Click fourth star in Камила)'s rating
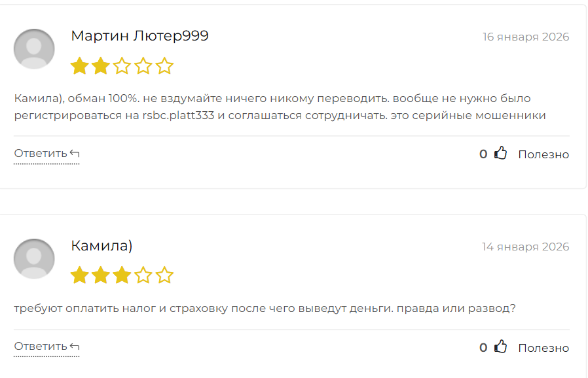Image resolution: width=588 pixels, height=378 pixels. [143, 275]
